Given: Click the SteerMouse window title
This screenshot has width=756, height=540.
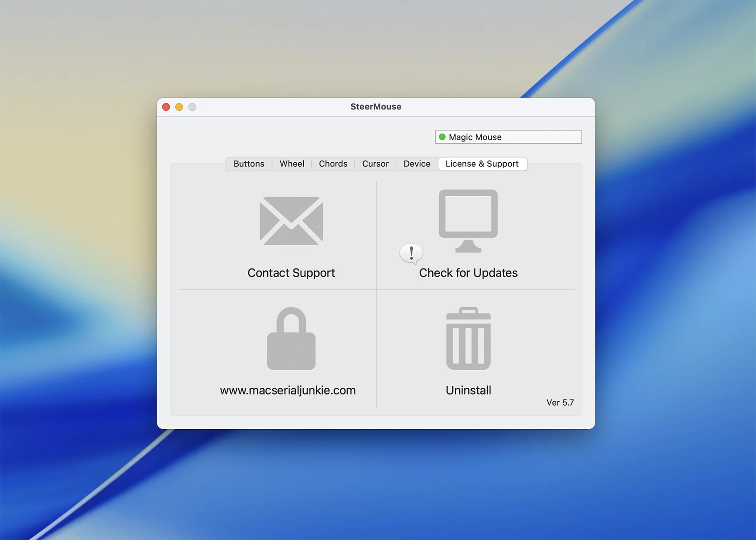Looking at the screenshot, I should (376, 107).
